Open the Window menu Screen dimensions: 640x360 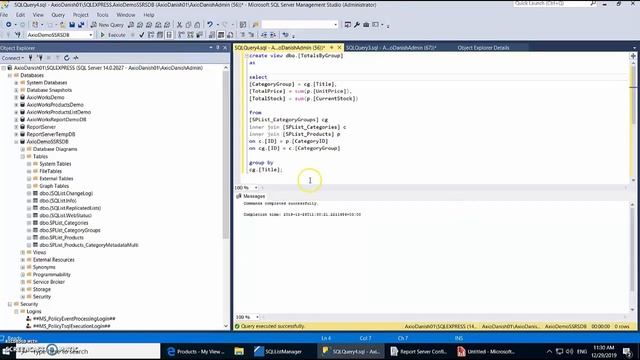pyautogui.click(x=126, y=15)
